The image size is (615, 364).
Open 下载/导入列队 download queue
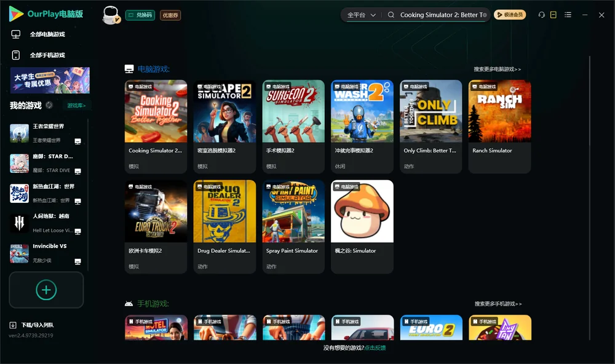click(38, 325)
